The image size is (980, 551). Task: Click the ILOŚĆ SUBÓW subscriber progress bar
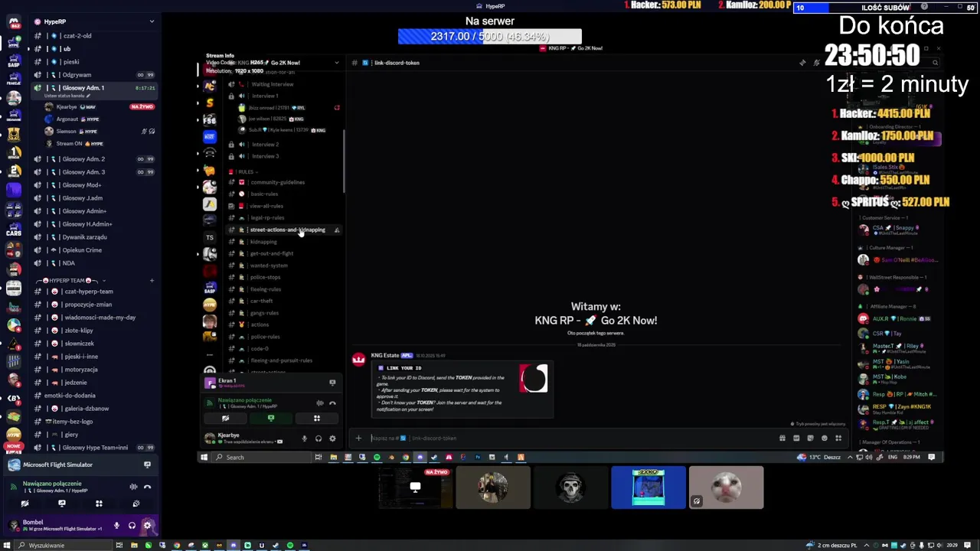(x=886, y=8)
